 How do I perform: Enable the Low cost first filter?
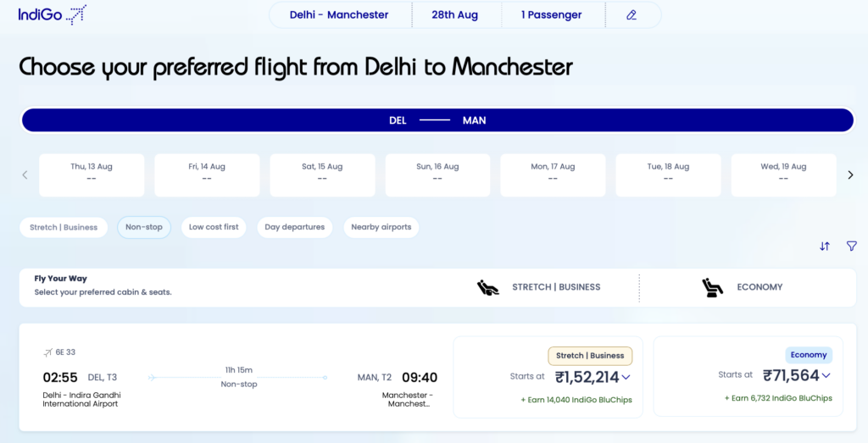pos(214,227)
